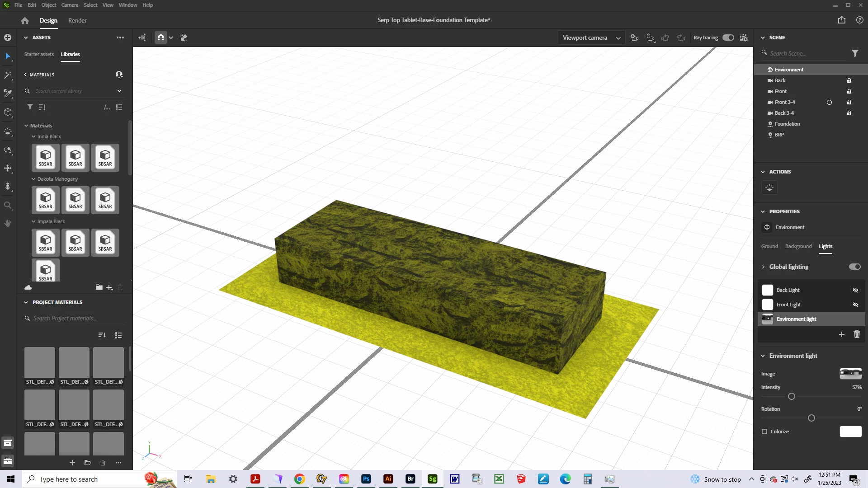Click the Home icon
This screenshot has width=868, height=488.
(x=25, y=20)
